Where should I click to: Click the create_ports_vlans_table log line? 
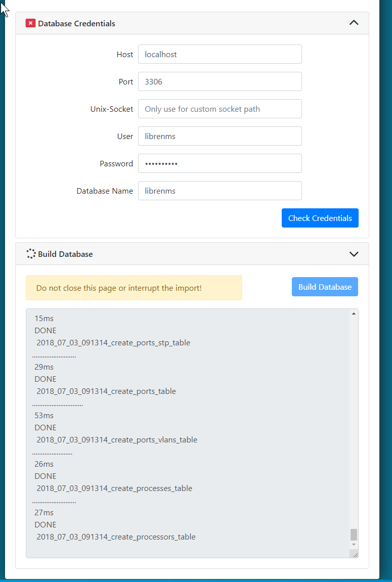(117, 440)
